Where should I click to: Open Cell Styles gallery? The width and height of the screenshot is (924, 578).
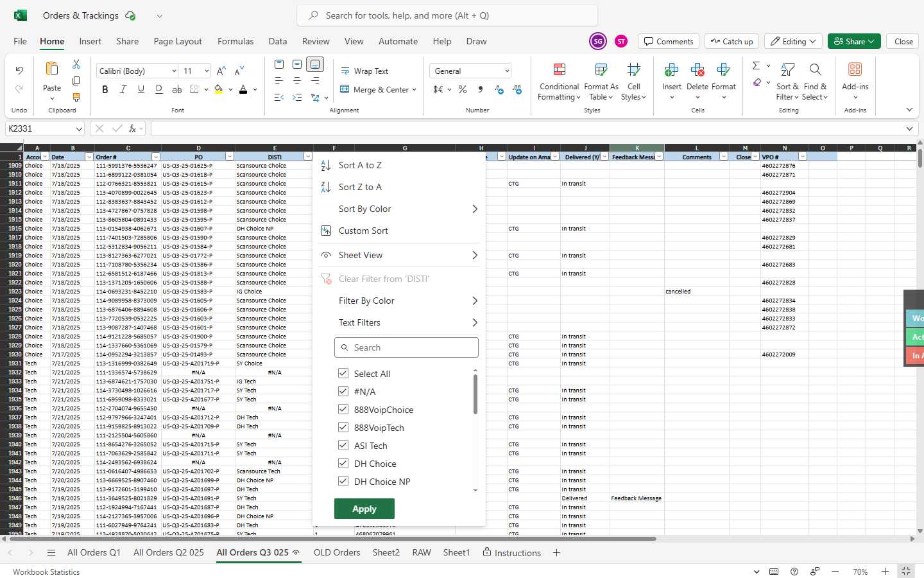[x=633, y=82]
